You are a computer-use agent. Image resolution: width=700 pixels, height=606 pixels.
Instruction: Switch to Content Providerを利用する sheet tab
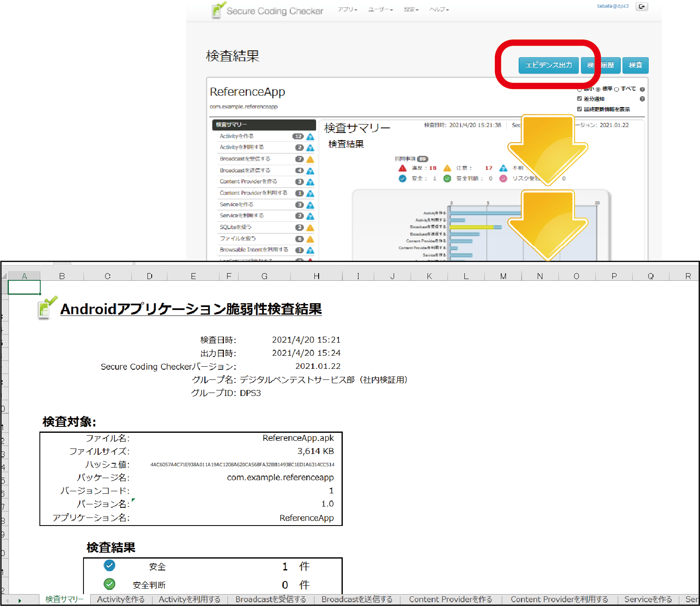pos(559,599)
